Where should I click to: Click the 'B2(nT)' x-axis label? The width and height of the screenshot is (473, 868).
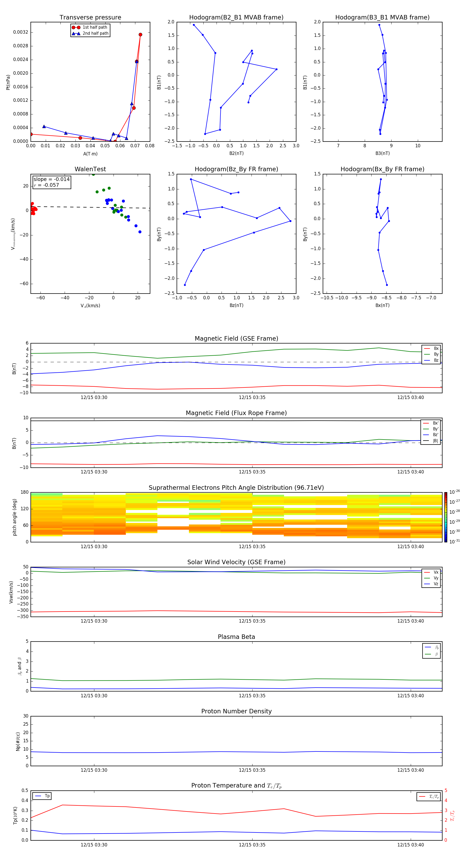(236, 153)
